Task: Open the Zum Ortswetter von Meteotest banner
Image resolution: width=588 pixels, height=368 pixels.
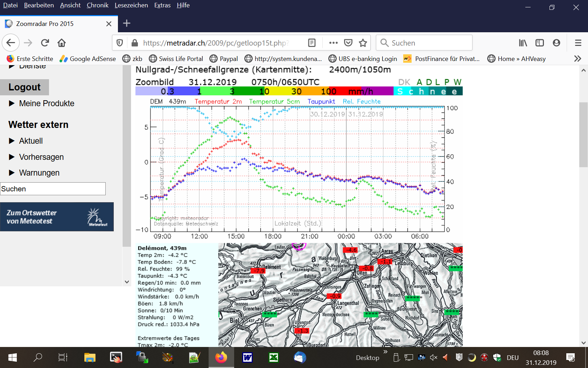Action: [57, 217]
